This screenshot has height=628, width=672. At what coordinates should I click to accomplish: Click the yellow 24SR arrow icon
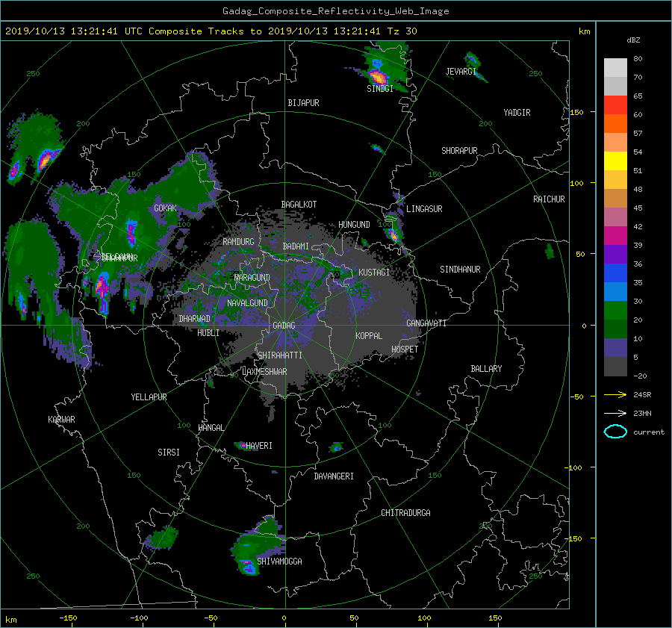(x=615, y=394)
